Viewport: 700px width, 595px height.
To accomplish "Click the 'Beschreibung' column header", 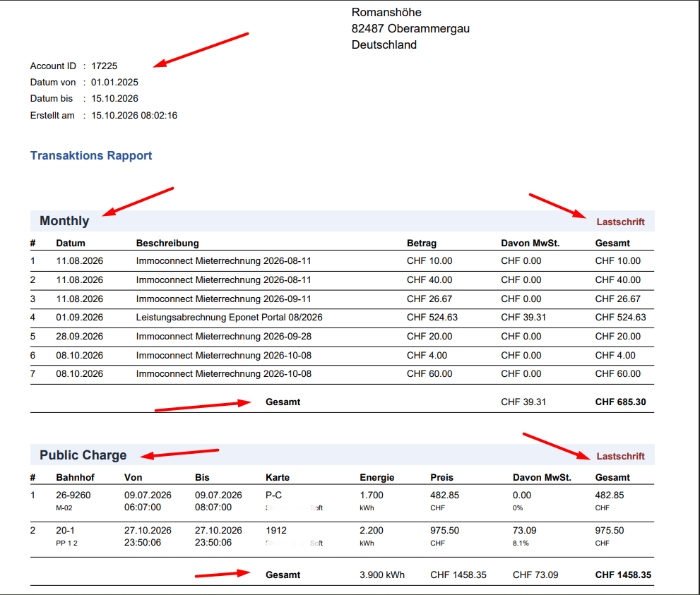I will pos(167,243).
